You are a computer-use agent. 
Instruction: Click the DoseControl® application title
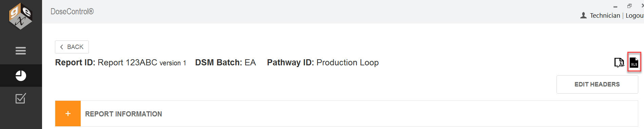pos(72,12)
